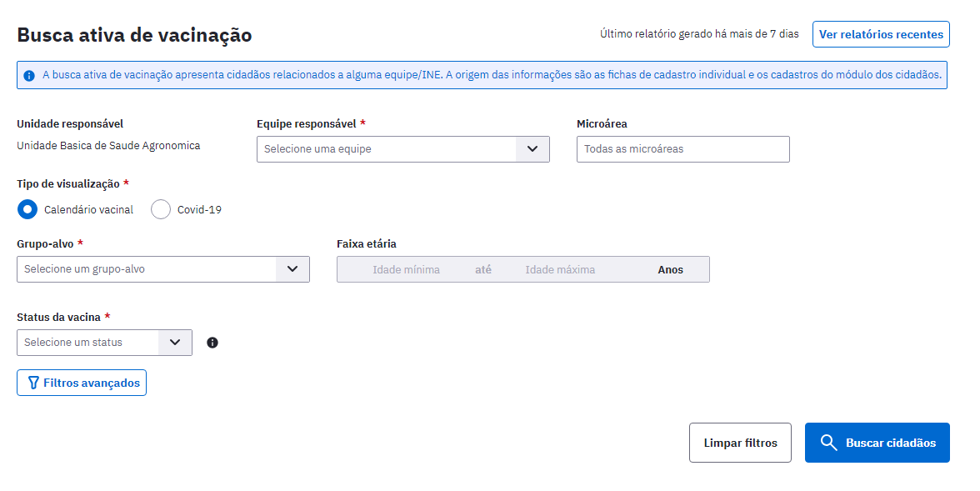
Task: Expand the Filtros avançados button
Action: pos(82,383)
